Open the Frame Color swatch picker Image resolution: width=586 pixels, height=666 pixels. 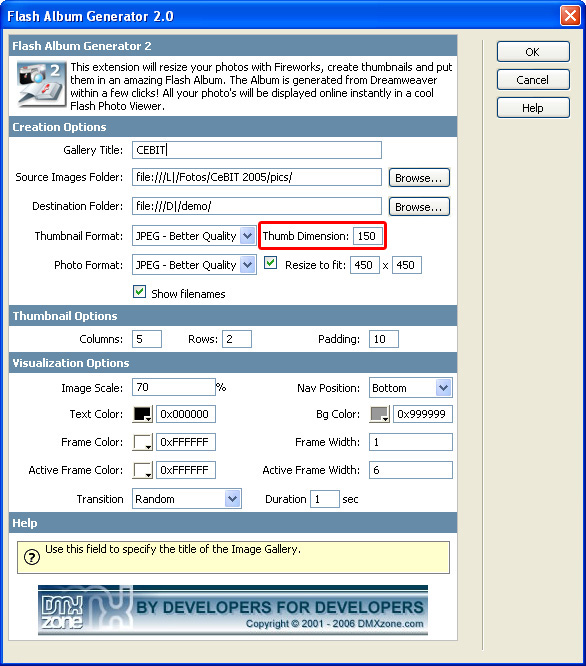pos(143,442)
